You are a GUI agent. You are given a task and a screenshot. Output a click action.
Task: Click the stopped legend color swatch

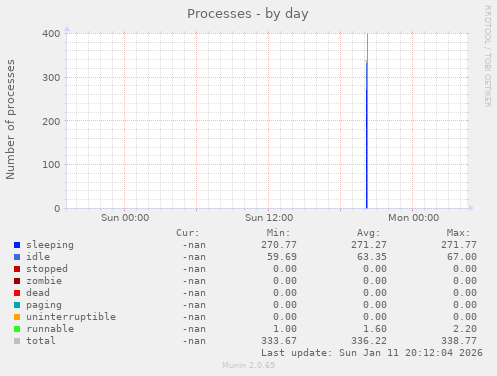[17, 269]
